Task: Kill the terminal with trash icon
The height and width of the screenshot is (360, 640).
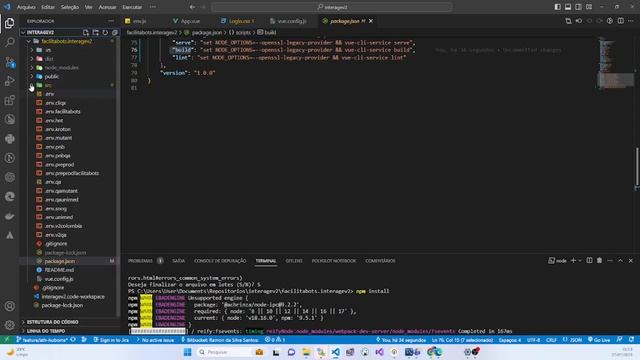Action: (x=599, y=260)
